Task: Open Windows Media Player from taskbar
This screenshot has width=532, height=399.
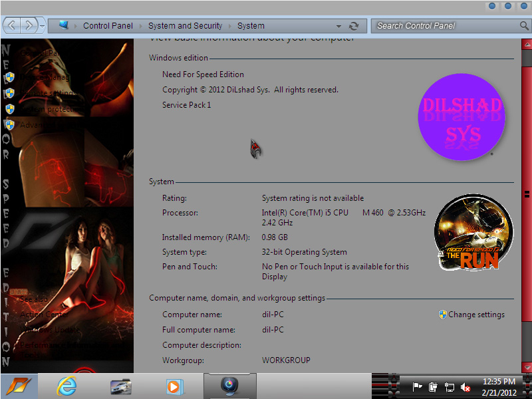Action: (x=174, y=386)
